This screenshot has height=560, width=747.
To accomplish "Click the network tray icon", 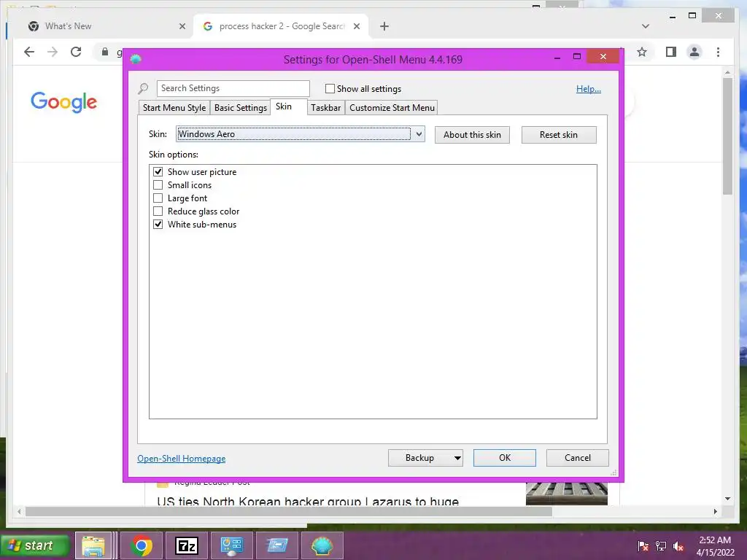I will (x=661, y=546).
